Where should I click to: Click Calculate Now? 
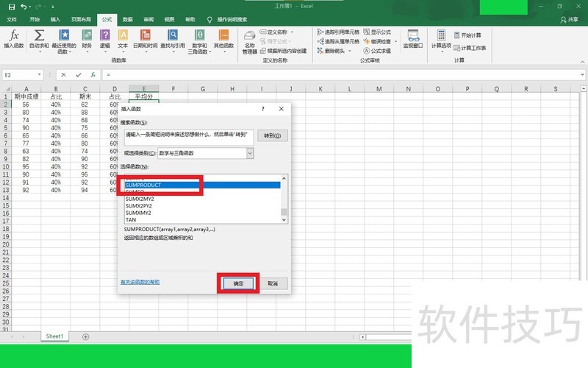tap(467, 35)
